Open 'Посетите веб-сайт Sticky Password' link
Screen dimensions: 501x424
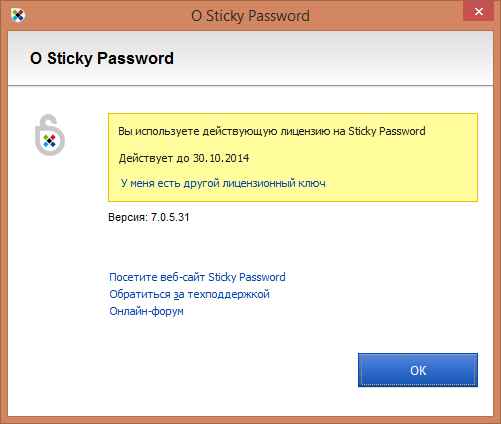click(x=197, y=277)
